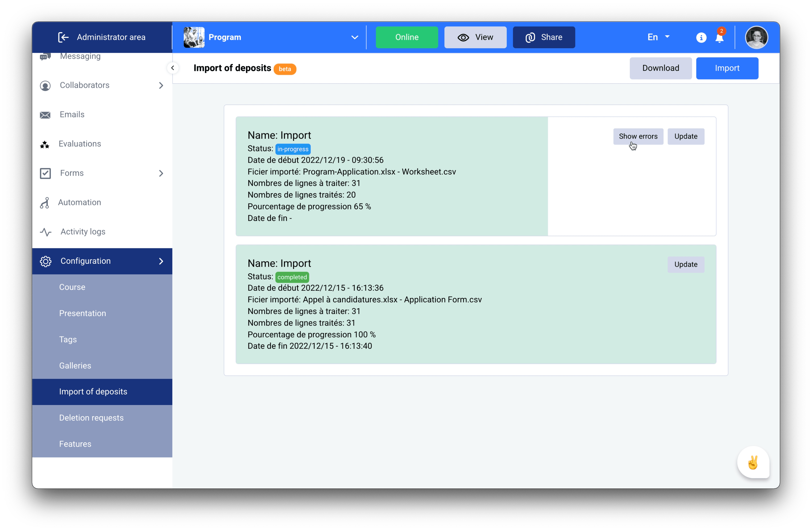Viewport: 812px width, 531px height.
Task: Expand the Forms submenu chevron
Action: [x=161, y=173]
